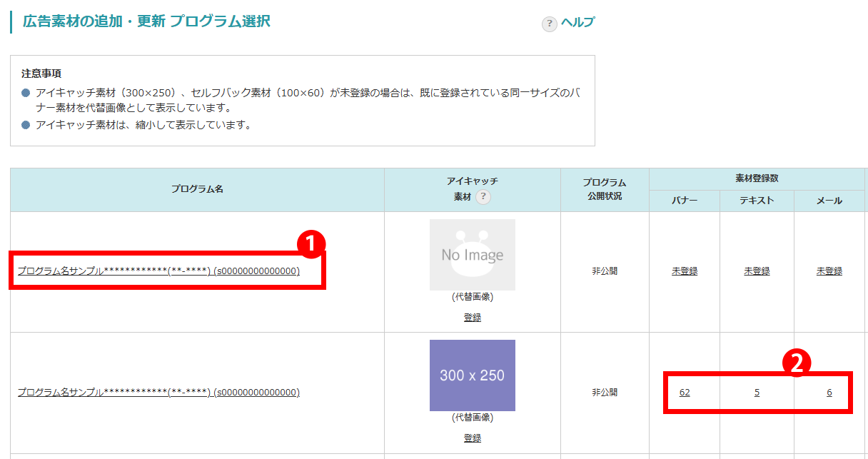
Task: Select the バナー column header
Action: coord(684,201)
